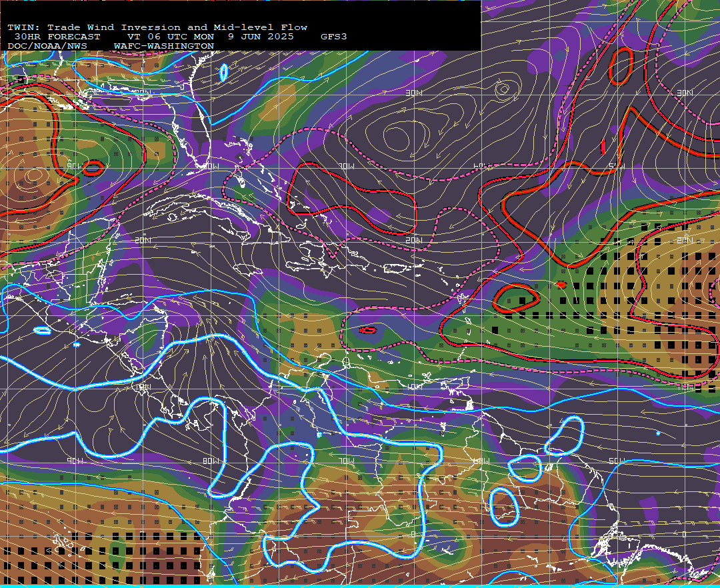720x588 pixels.
Task: Click the '30HR FORECAST' header text
Action: (57, 37)
